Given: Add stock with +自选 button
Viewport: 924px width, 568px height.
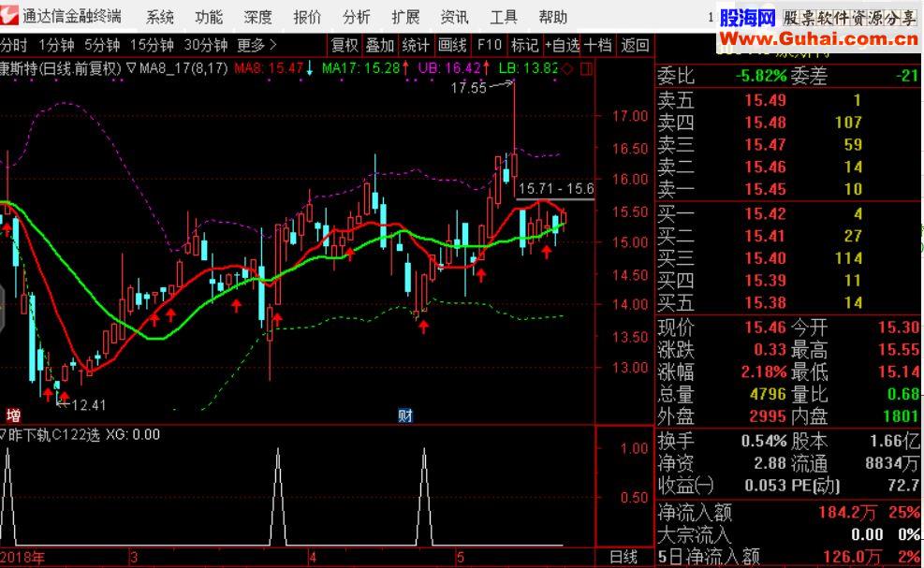Looking at the screenshot, I should coord(563,45).
